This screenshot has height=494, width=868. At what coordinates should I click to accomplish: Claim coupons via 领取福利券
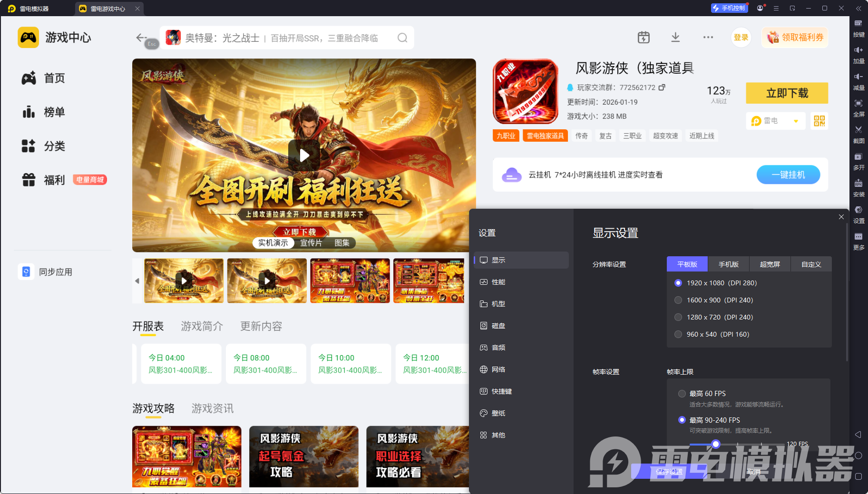[x=795, y=38]
